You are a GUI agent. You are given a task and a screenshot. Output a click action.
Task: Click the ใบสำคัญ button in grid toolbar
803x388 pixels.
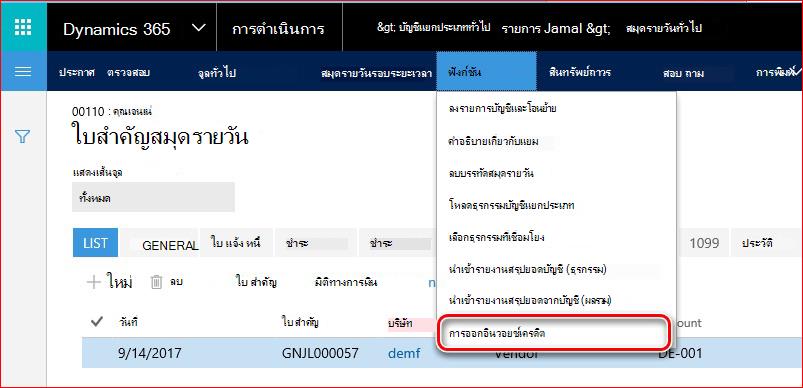pos(257,282)
